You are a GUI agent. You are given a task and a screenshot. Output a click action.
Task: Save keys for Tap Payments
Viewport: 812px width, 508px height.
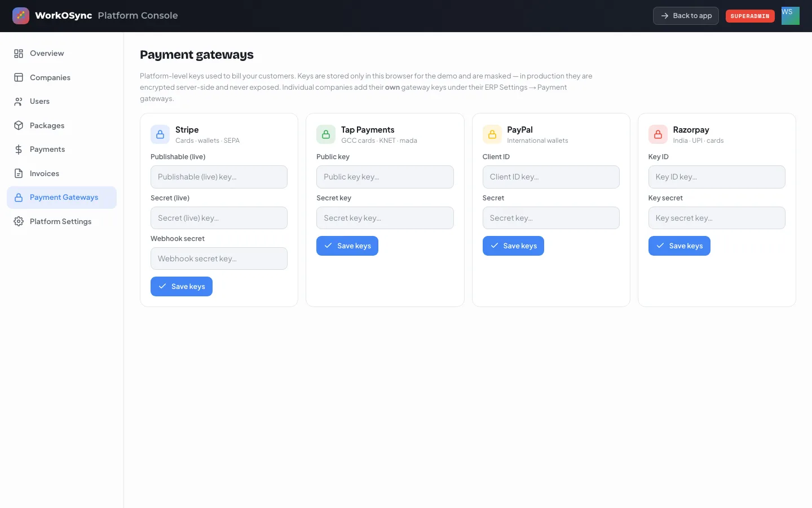pyautogui.click(x=347, y=246)
